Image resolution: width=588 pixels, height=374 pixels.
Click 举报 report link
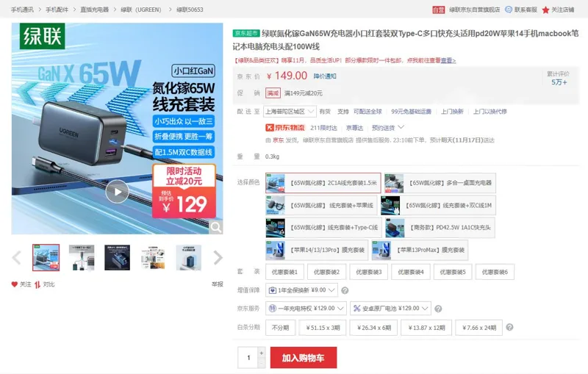pyautogui.click(x=217, y=284)
